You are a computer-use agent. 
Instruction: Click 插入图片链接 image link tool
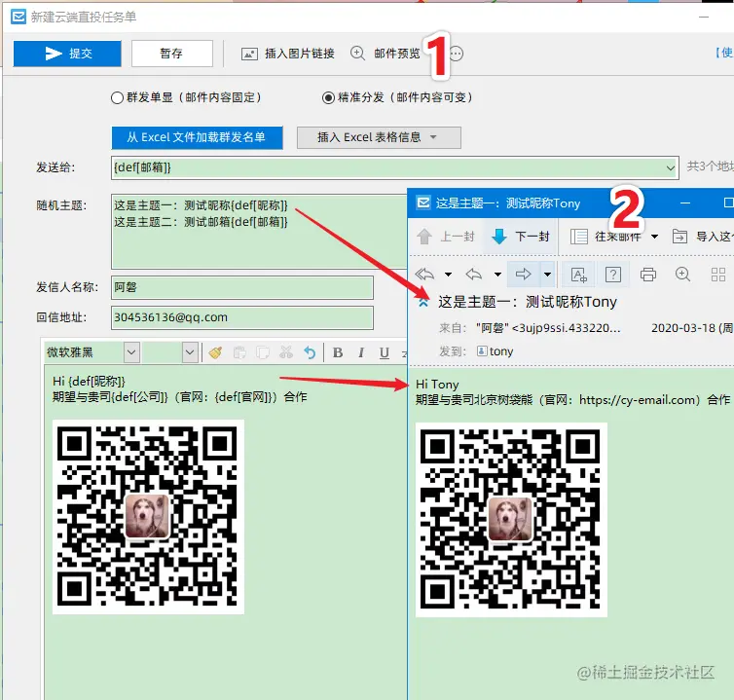coord(299,54)
